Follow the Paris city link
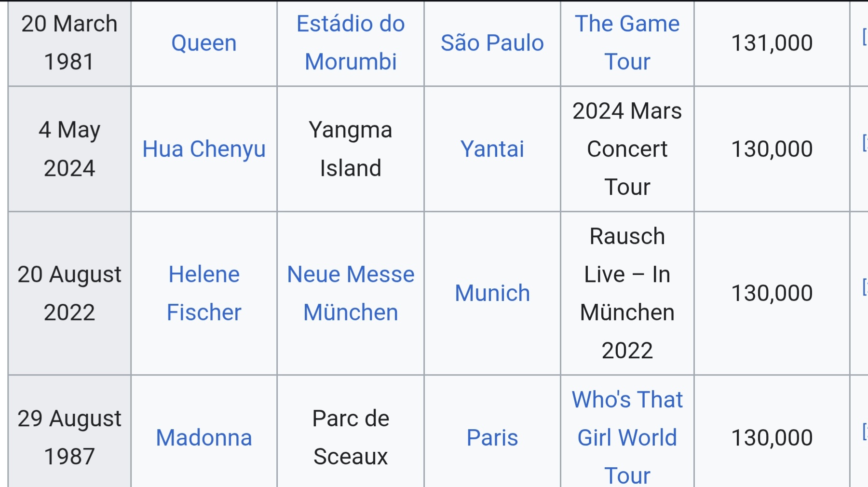This screenshot has width=868, height=487. pos(492,438)
